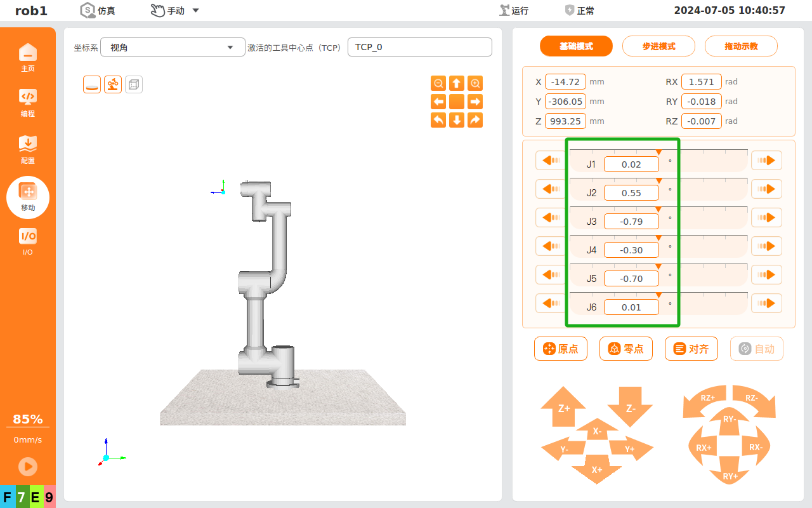Jog the TCP with Z+ arrow
Image resolution: width=812 pixels, height=508 pixels.
point(563,406)
